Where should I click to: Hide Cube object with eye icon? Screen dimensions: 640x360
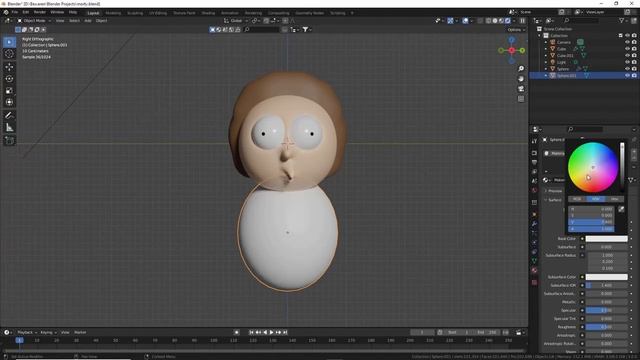[627, 49]
